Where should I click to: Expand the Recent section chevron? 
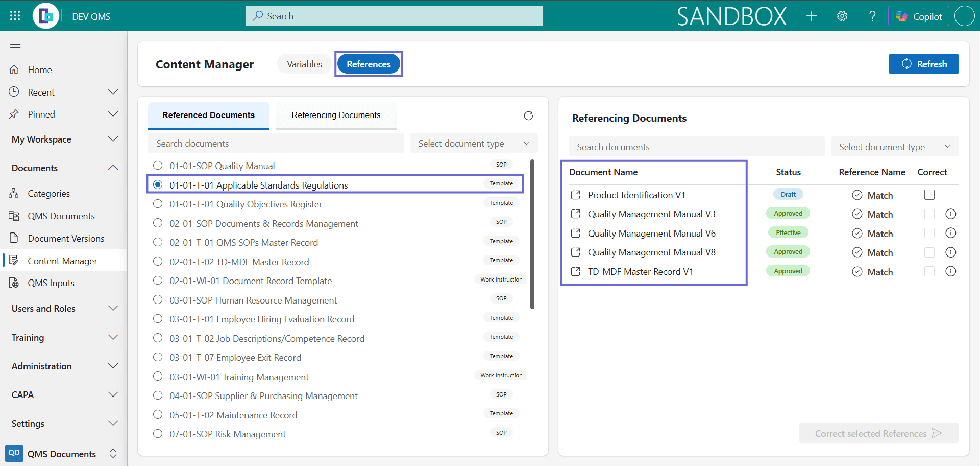(113, 92)
